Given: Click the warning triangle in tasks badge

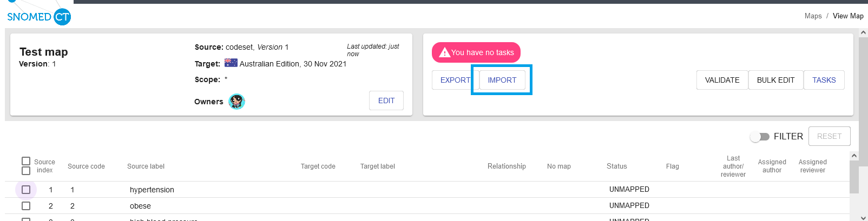Looking at the screenshot, I should point(444,52).
